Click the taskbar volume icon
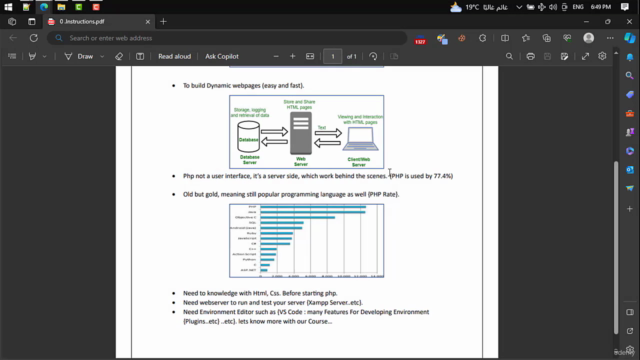The width and height of the screenshot is (640, 360). tap(553, 7)
